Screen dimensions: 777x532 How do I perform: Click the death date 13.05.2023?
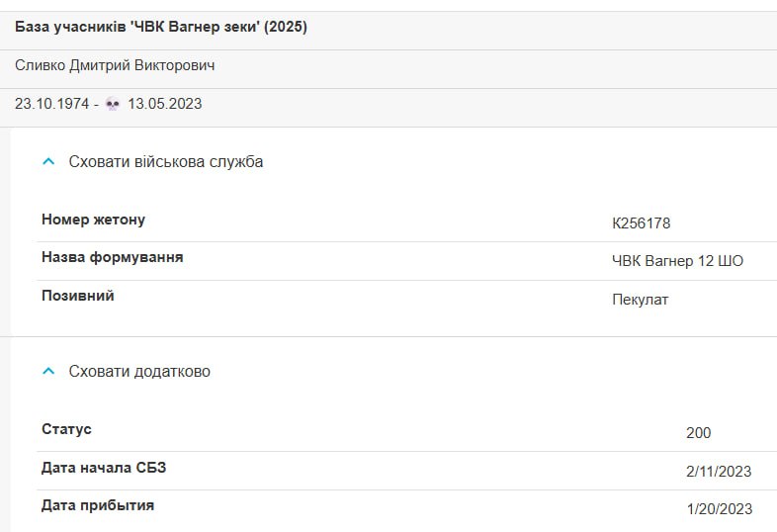point(164,104)
